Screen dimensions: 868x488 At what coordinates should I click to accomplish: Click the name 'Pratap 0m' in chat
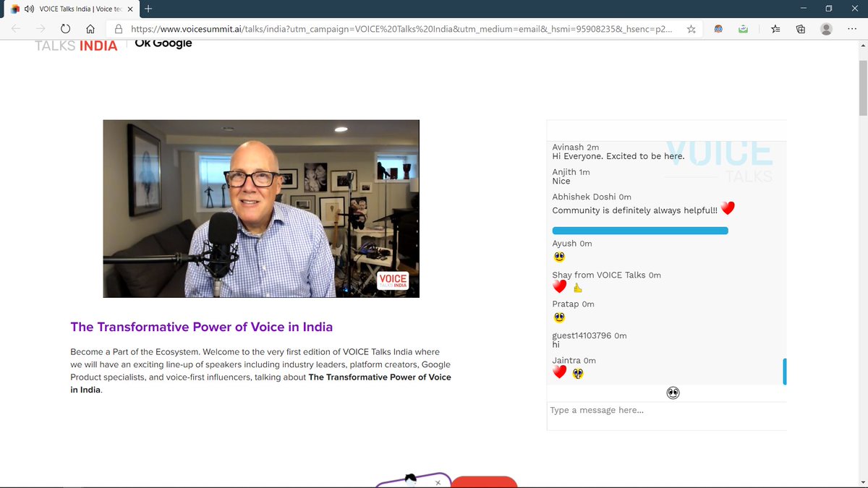pos(573,304)
